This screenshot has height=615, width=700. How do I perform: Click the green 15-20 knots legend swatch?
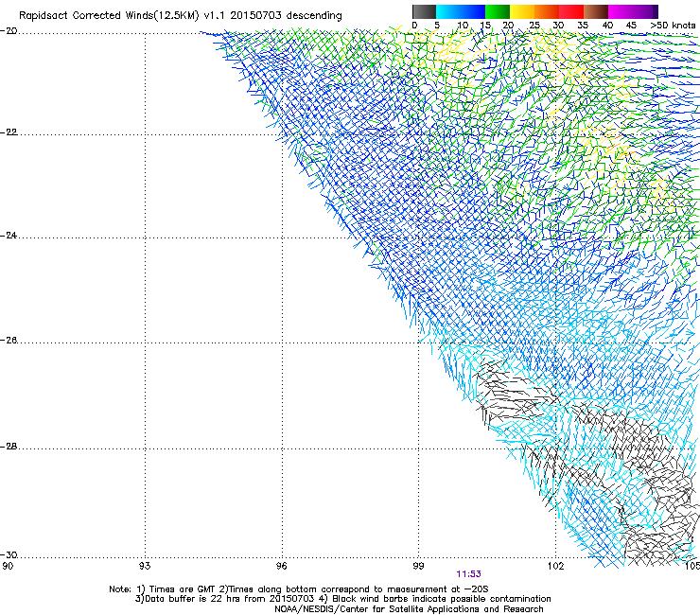(x=498, y=11)
